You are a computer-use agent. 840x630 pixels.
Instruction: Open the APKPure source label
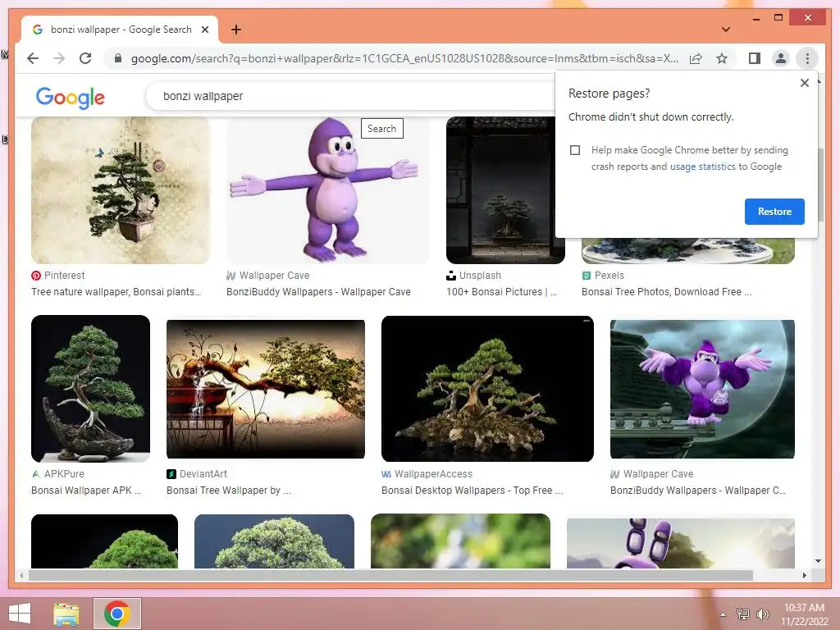(x=57, y=474)
